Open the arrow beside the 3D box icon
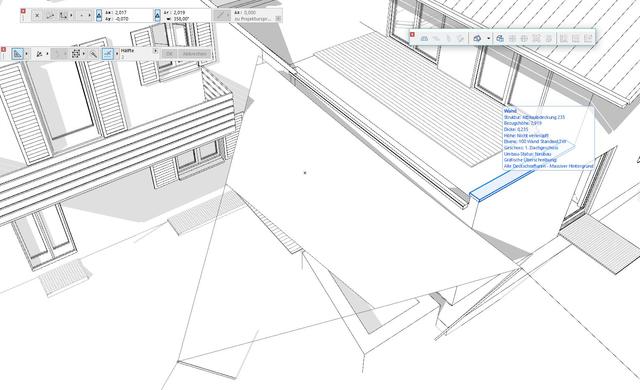The width and height of the screenshot is (640, 390). [489, 38]
